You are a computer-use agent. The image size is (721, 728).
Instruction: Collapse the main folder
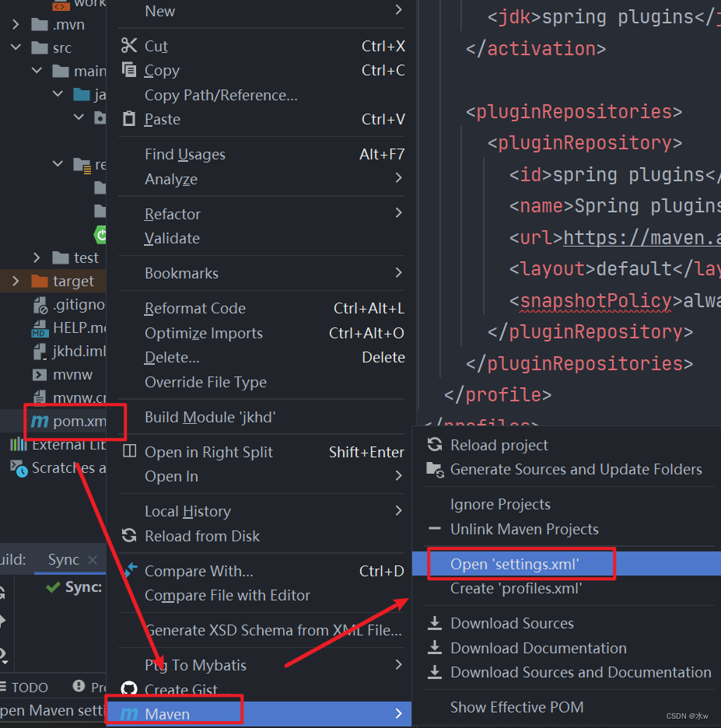point(37,71)
